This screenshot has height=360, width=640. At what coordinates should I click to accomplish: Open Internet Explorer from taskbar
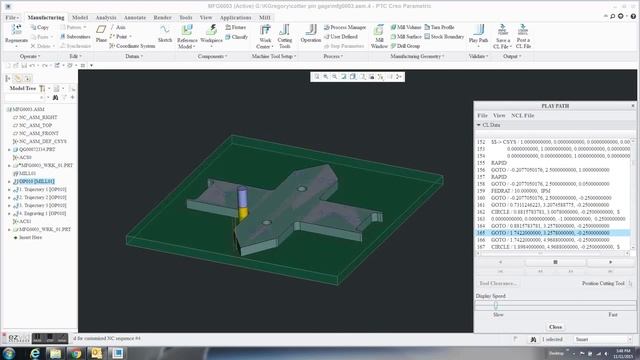click(35, 353)
